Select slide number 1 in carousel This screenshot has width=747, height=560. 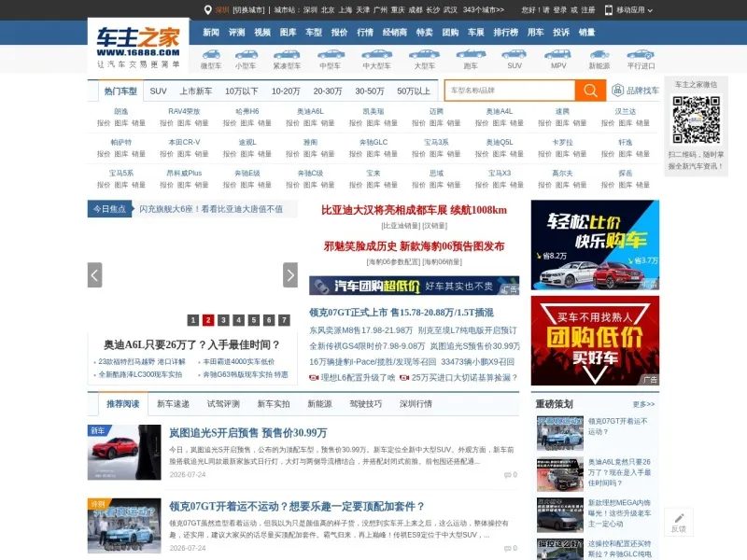193,320
